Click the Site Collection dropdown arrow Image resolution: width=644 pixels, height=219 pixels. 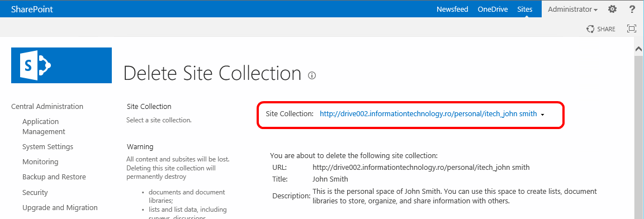543,115
